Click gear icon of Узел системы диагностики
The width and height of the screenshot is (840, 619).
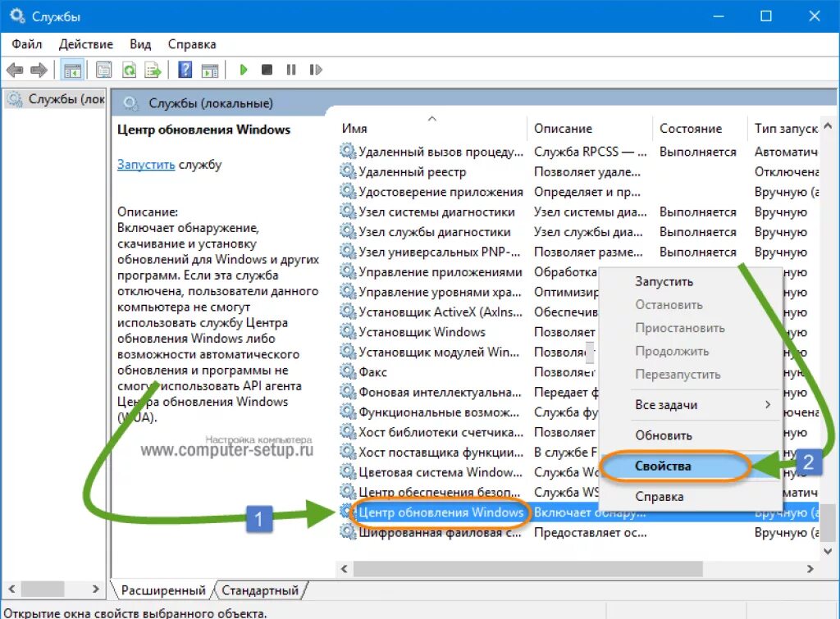pyautogui.click(x=348, y=212)
